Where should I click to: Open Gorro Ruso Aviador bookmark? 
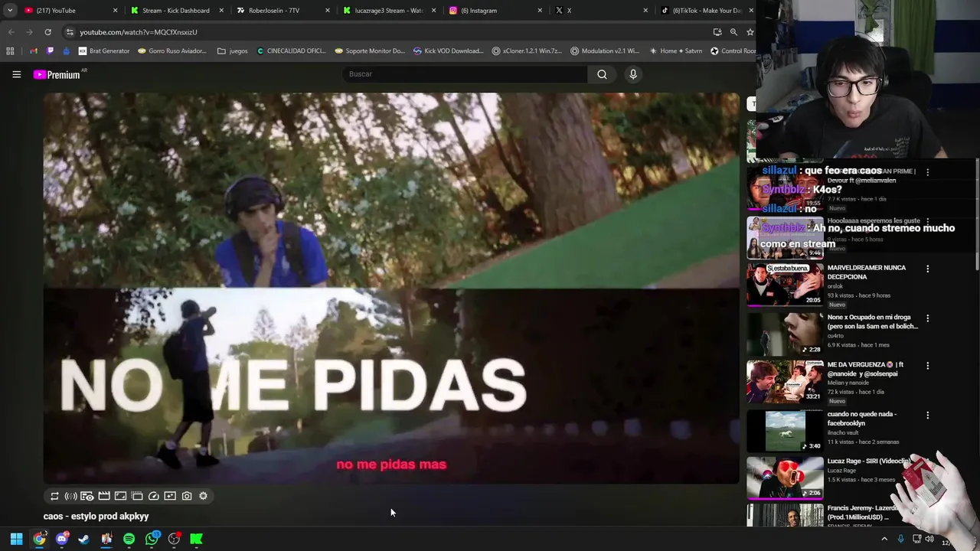click(172, 51)
